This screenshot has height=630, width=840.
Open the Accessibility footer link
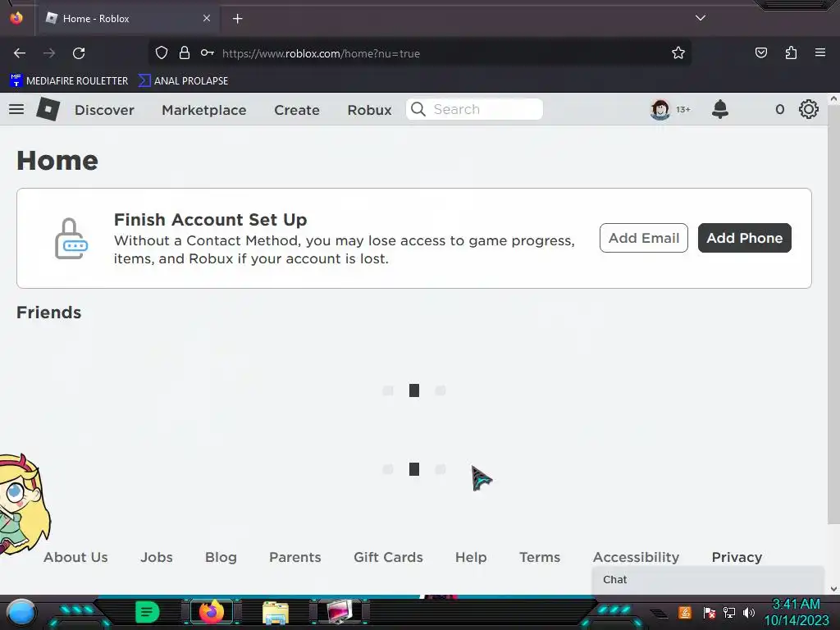[x=636, y=557]
